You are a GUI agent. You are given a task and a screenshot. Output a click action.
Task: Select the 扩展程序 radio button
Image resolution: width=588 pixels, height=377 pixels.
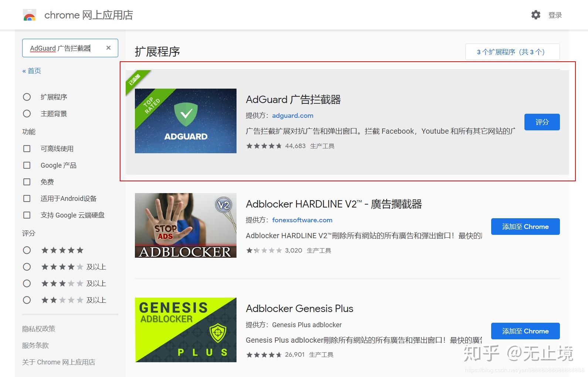[x=27, y=97]
